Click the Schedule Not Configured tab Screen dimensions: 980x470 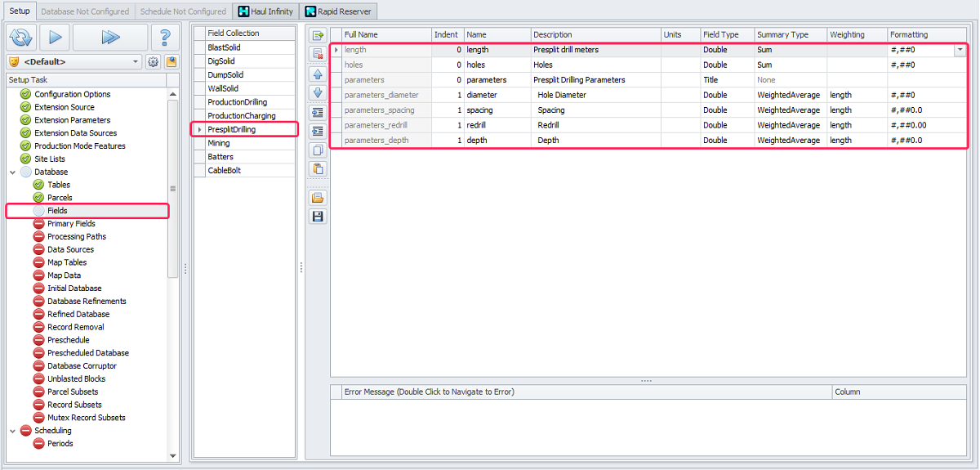[x=183, y=11]
